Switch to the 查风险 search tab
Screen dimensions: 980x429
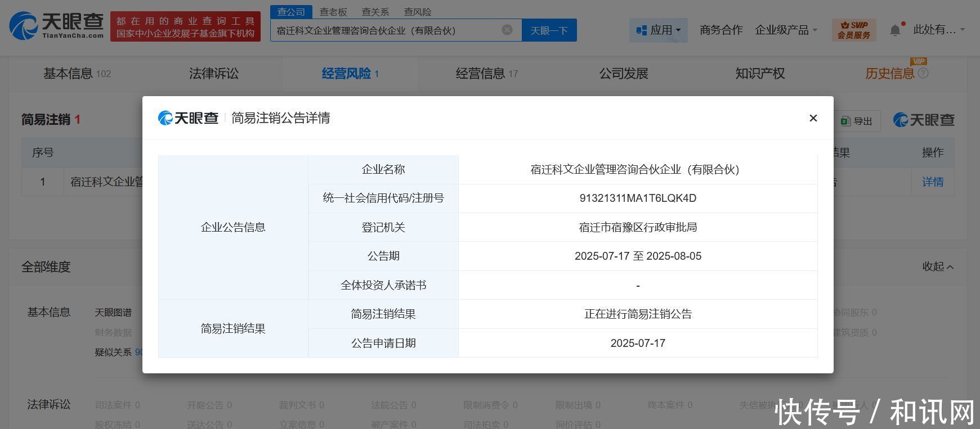click(x=418, y=12)
